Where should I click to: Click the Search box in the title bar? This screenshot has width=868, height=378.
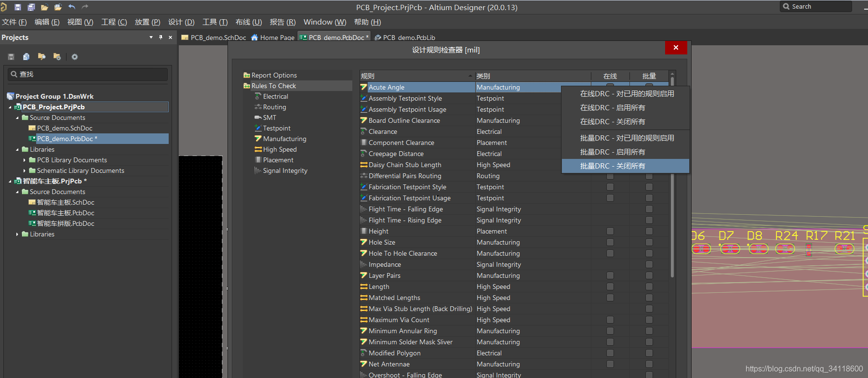(x=815, y=6)
